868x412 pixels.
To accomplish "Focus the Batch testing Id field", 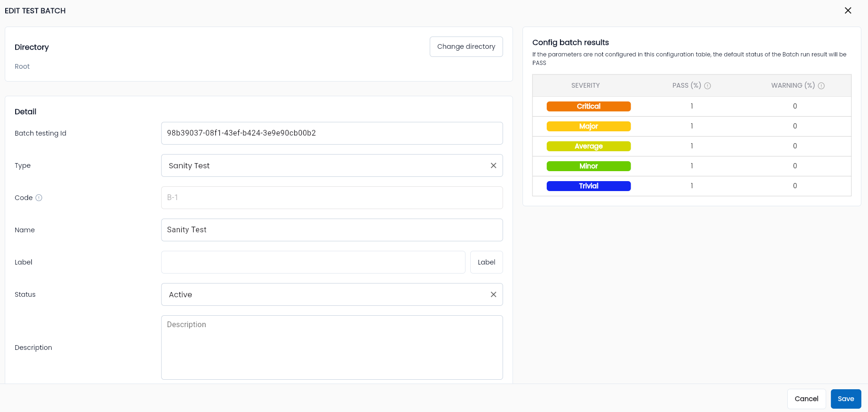I will click(332, 133).
